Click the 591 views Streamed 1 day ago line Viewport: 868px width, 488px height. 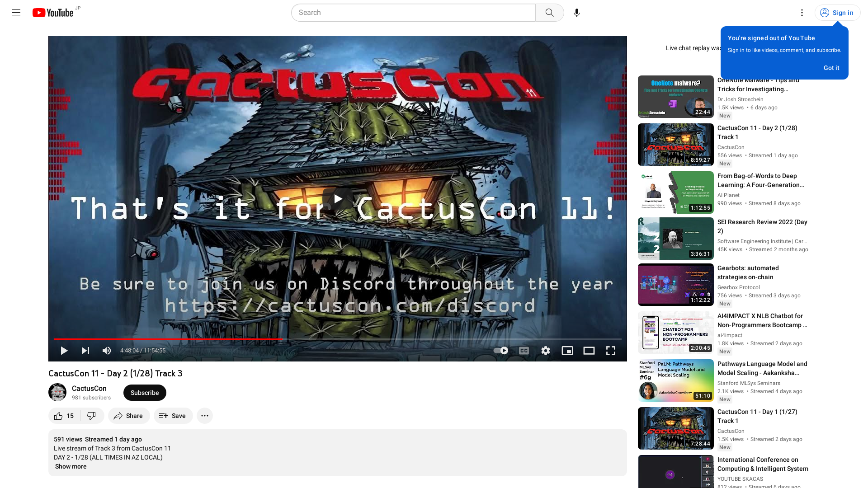tap(98, 439)
